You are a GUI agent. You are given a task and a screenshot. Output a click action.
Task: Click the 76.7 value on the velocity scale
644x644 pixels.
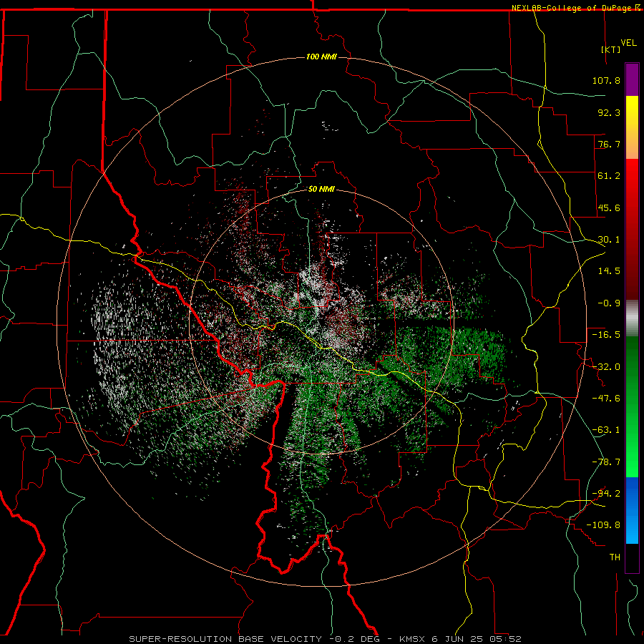click(x=609, y=144)
